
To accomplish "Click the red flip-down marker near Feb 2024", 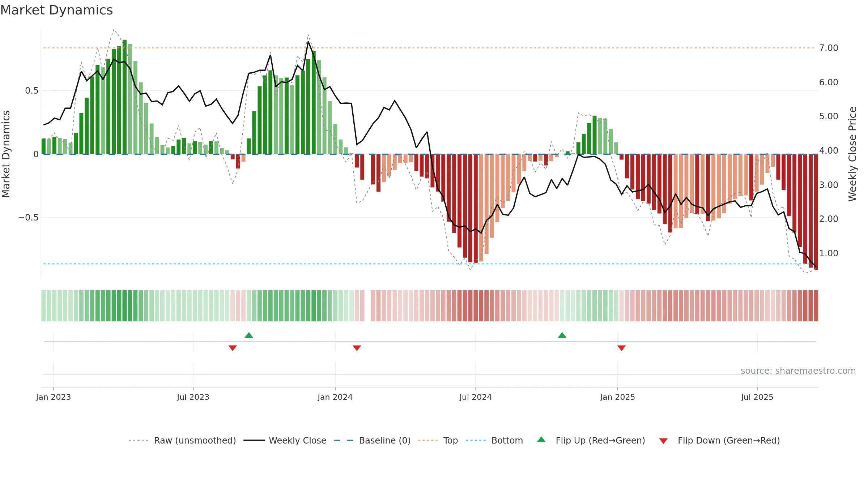I will click(x=357, y=348).
